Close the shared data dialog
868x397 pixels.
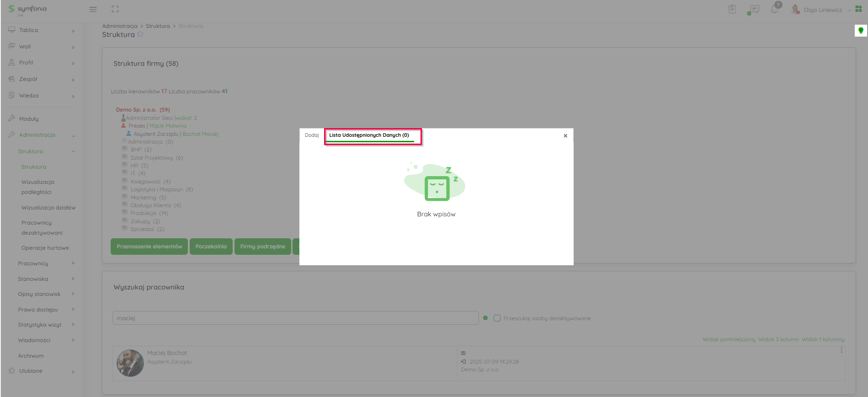coord(565,136)
